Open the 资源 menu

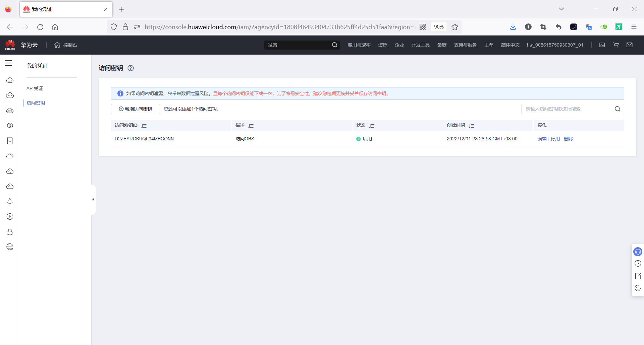point(383,45)
